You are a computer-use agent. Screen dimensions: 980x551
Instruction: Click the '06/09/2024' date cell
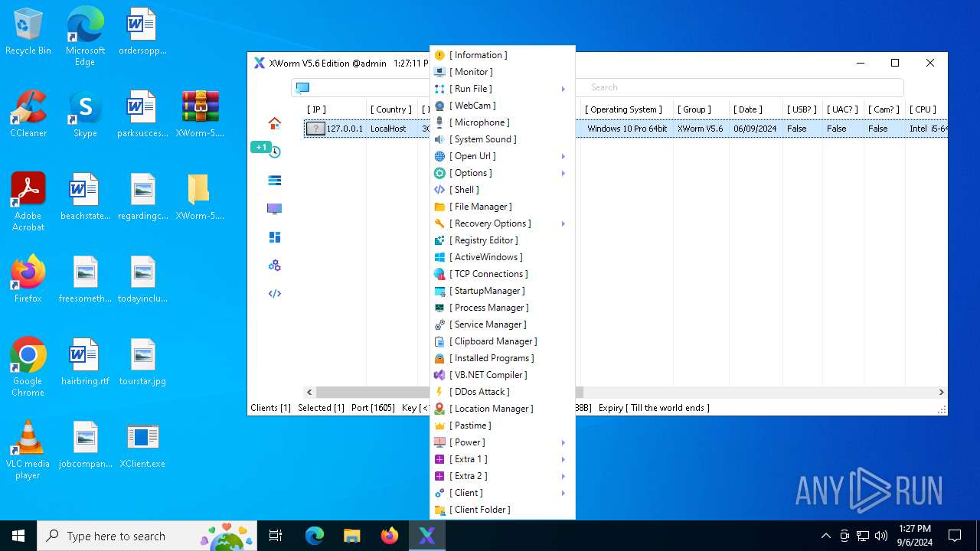tap(755, 129)
